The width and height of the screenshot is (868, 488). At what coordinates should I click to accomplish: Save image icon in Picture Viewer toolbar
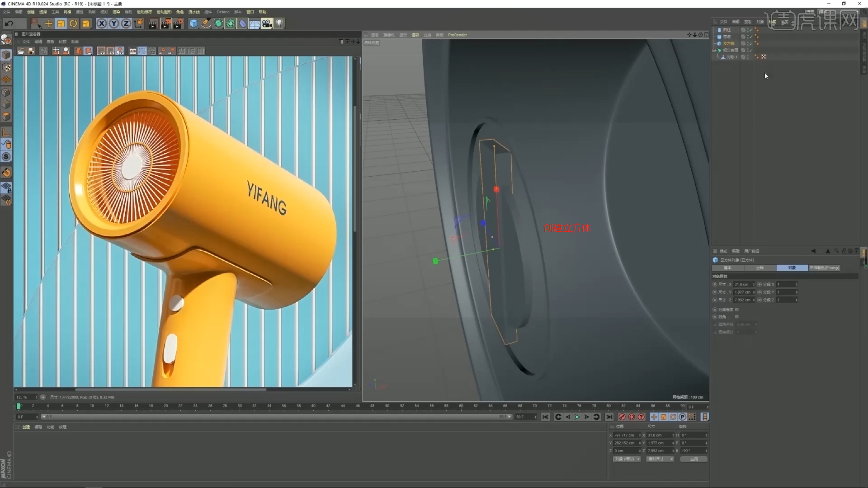pos(31,51)
